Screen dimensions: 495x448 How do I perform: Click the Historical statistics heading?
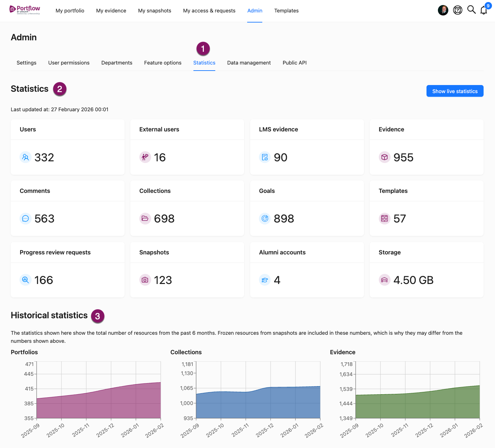click(x=49, y=315)
